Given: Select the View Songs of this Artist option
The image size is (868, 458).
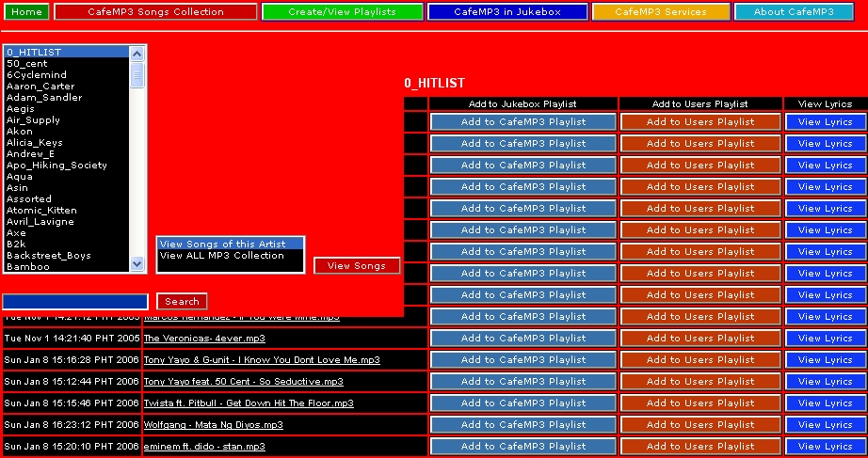Looking at the screenshot, I should [222, 245].
